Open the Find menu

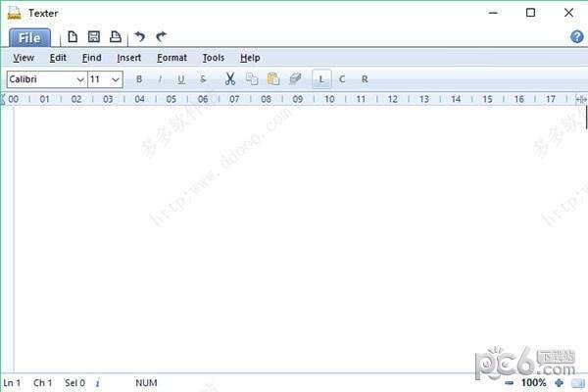(92, 58)
